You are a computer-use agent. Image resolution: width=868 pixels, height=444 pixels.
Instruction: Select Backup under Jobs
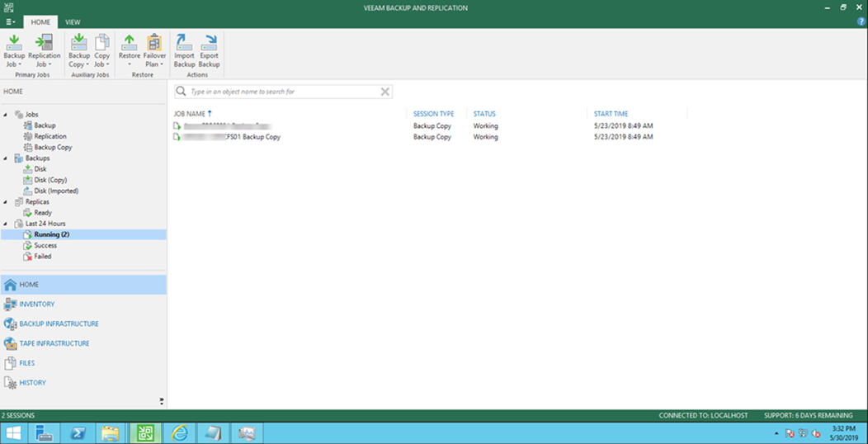pos(40,125)
